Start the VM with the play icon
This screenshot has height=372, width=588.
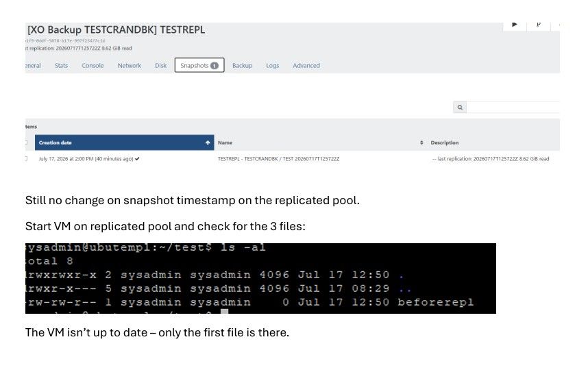click(515, 25)
